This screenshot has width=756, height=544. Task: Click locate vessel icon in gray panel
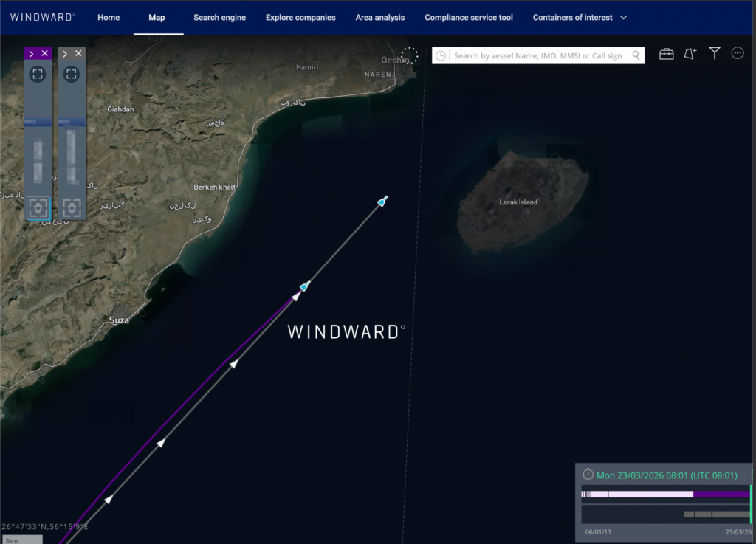72,208
